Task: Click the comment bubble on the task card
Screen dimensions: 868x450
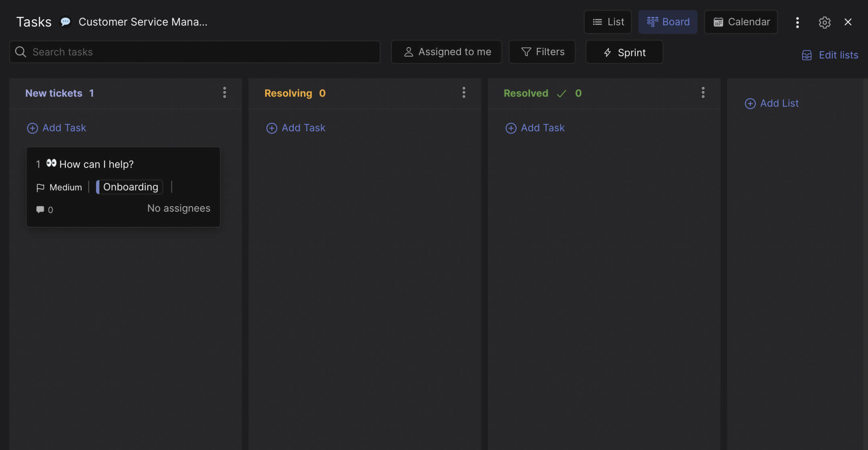Action: tap(40, 209)
